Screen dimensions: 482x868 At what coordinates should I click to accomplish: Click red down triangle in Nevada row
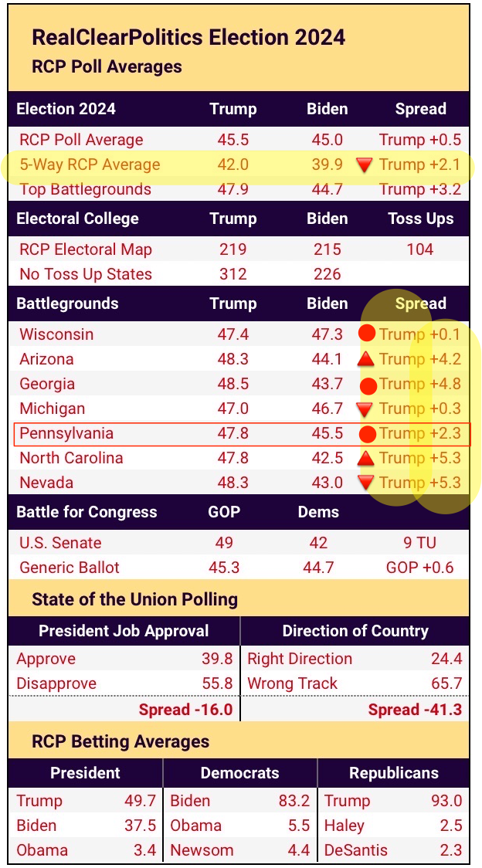pyautogui.click(x=365, y=483)
